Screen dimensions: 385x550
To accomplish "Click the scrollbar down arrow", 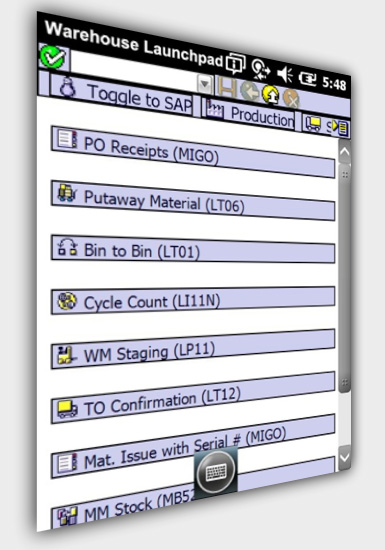I will tap(344, 457).
